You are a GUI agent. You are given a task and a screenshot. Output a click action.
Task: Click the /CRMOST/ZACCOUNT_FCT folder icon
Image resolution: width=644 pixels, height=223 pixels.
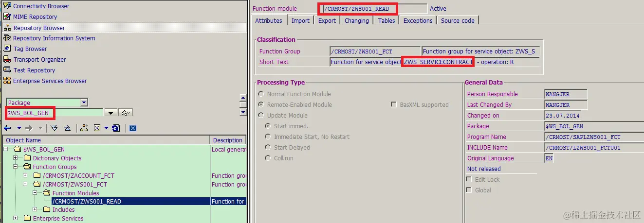pos(37,175)
